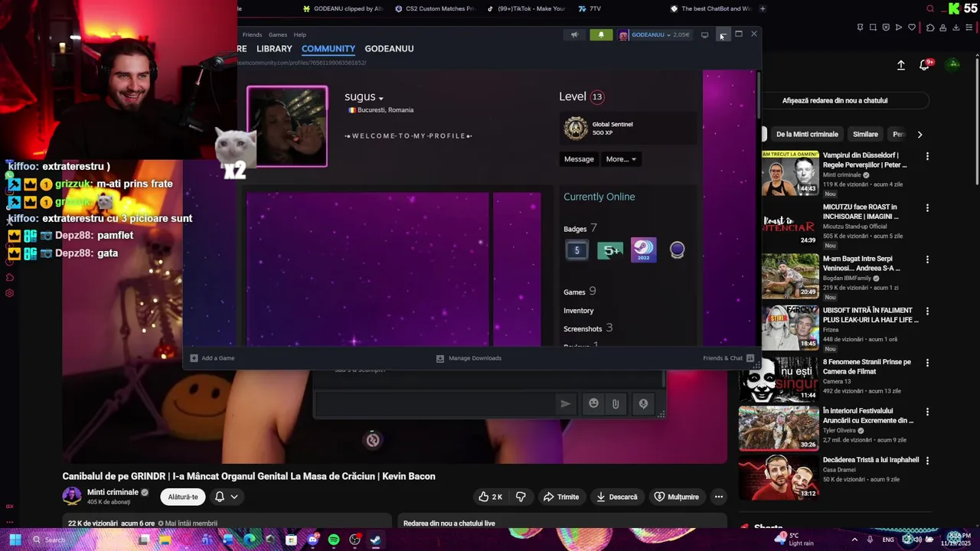Click the chat message input field
Image resolution: width=980 pixels, height=551 pixels.
pos(435,404)
